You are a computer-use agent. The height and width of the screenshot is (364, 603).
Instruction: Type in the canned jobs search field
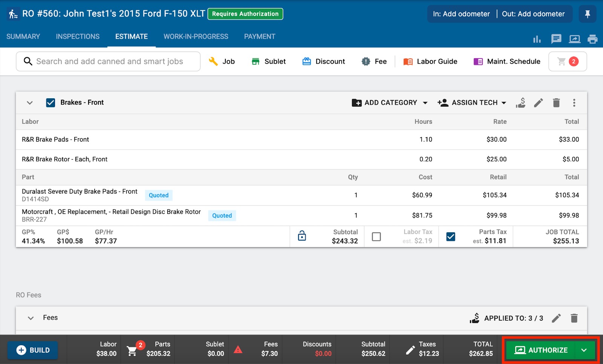pyautogui.click(x=108, y=61)
